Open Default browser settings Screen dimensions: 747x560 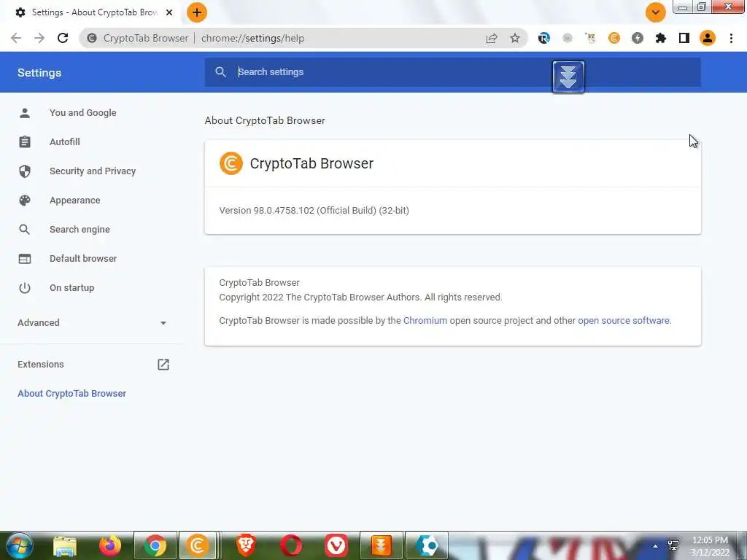click(x=83, y=259)
